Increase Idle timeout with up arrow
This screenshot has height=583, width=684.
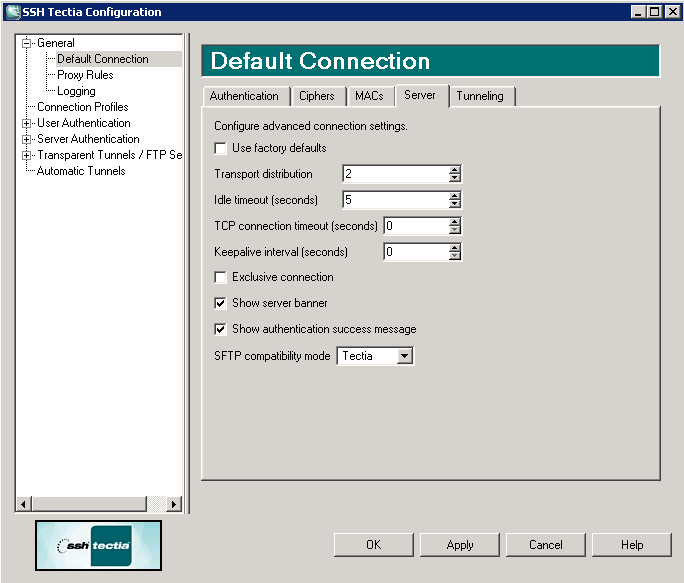tap(455, 195)
